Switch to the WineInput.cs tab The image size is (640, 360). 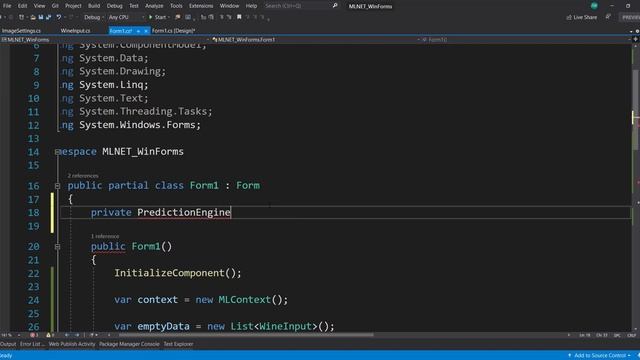click(x=76, y=31)
